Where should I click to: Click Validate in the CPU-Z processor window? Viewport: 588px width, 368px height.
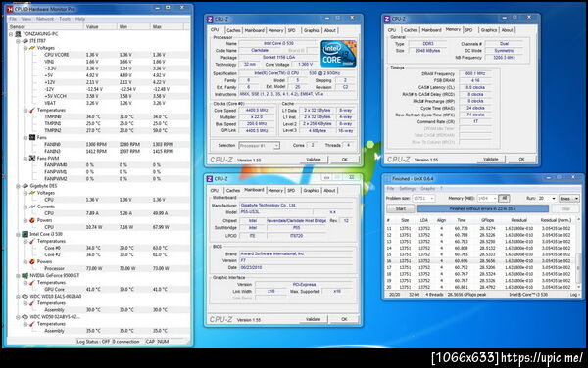[x=314, y=160]
